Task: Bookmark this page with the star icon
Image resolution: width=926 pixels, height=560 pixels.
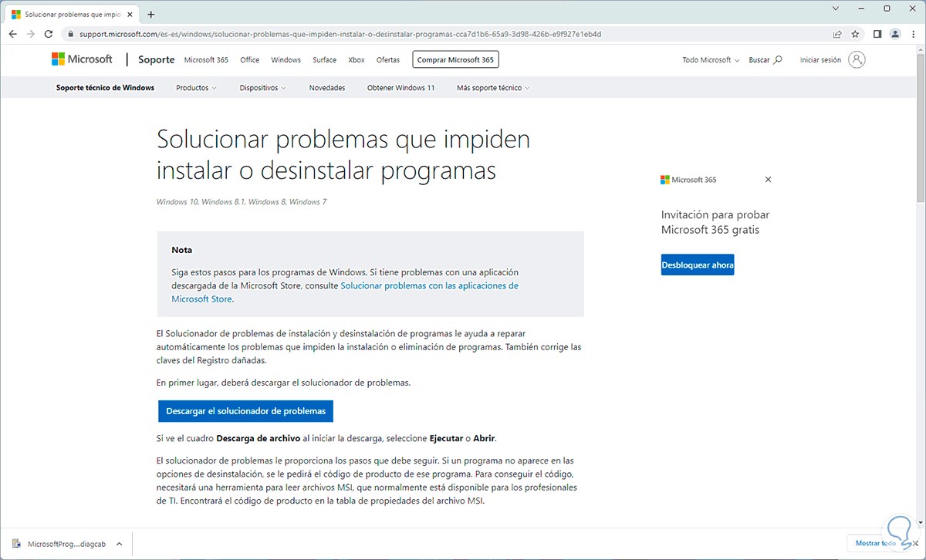Action: pos(855,34)
